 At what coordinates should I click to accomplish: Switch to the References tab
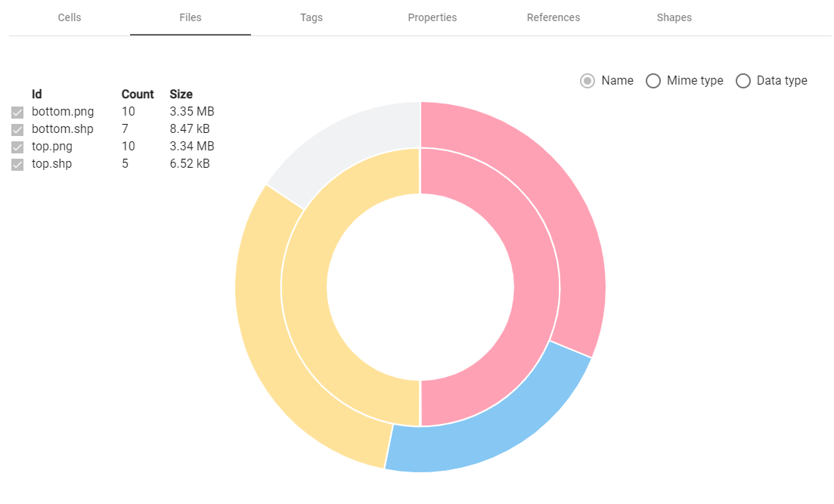click(x=553, y=17)
